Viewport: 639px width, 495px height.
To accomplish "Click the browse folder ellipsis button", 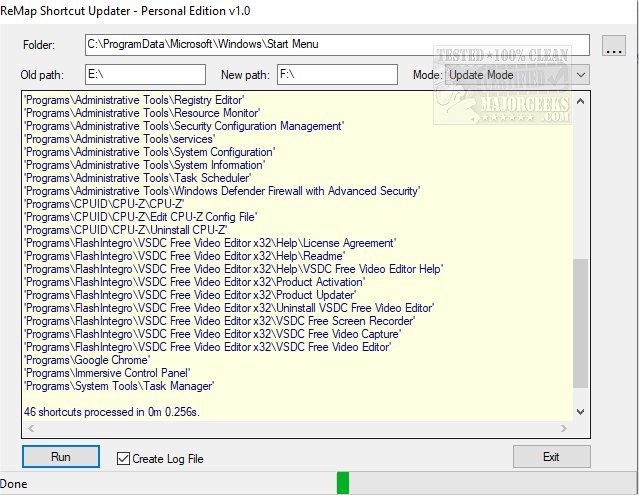I will pos(613,45).
